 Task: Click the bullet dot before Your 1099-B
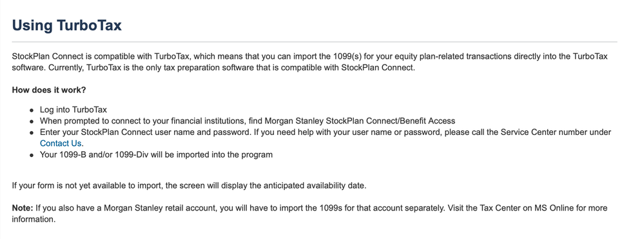(x=32, y=156)
